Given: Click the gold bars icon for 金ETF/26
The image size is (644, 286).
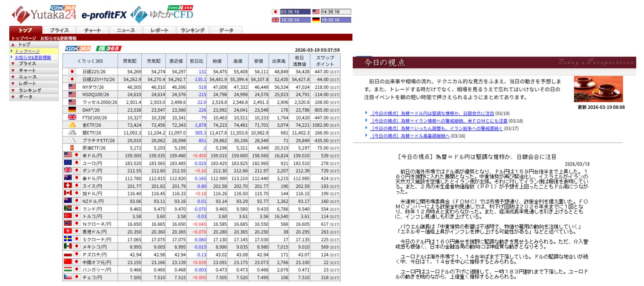Looking at the screenshot, I should point(72,125).
